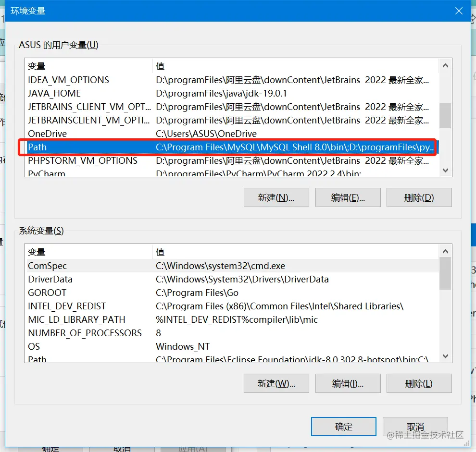Select the OneDrive user variable
The height and width of the screenshot is (452, 476).
(x=232, y=134)
